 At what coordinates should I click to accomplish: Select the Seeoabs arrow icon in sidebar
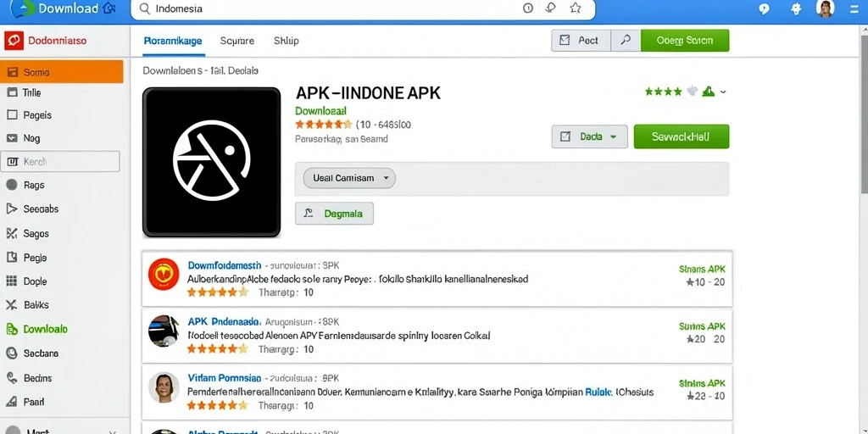click(x=12, y=209)
